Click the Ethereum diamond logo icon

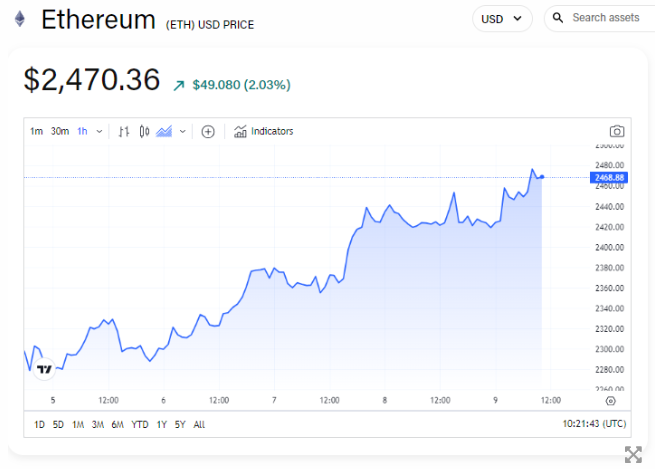pyautogui.click(x=20, y=19)
